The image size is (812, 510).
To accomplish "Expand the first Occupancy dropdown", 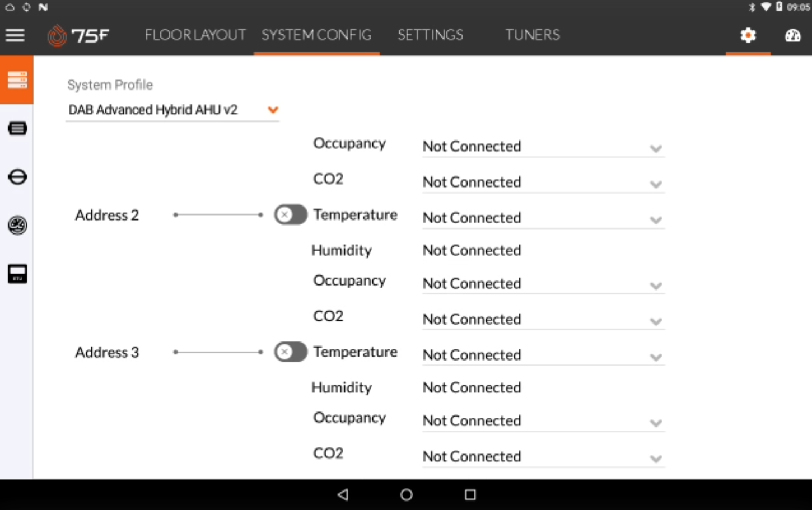I will [543, 147].
